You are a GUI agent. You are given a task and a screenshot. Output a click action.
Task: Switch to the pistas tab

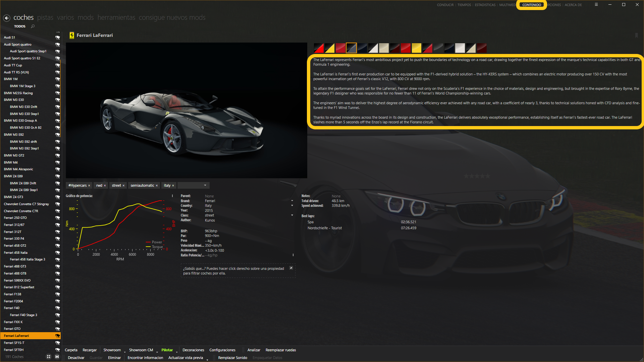point(45,17)
